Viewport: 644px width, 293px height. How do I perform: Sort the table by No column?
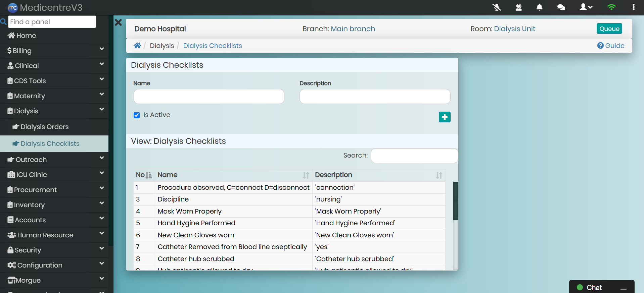pos(144,175)
